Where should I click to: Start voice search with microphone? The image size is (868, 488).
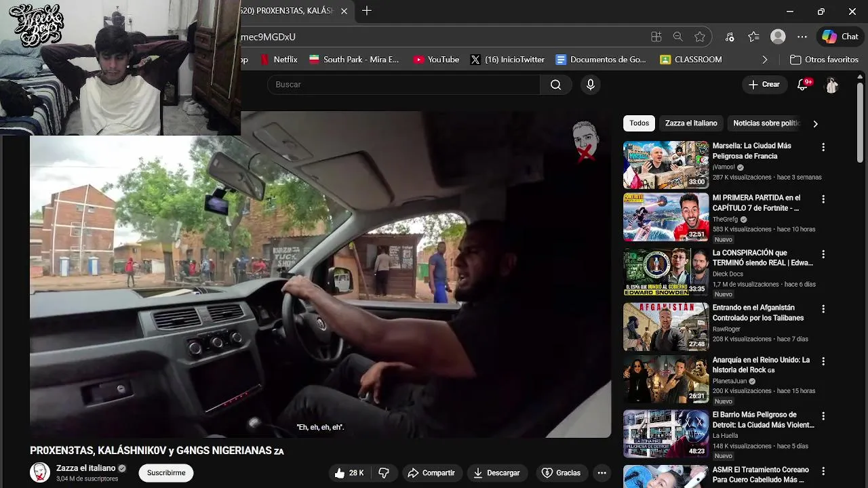tap(591, 85)
